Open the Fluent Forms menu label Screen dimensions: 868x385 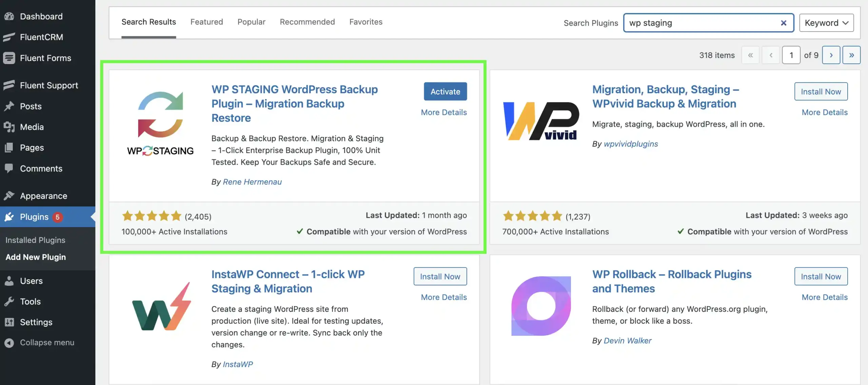click(x=45, y=58)
